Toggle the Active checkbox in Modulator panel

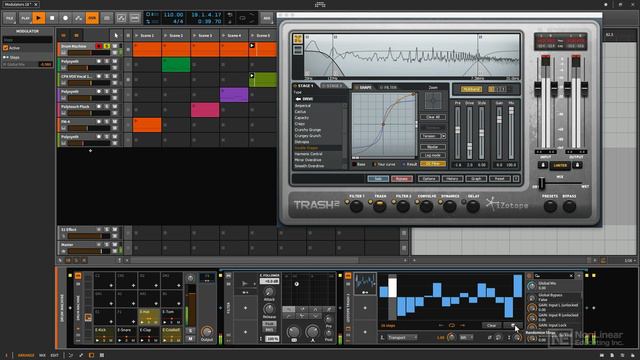[x=6, y=48]
